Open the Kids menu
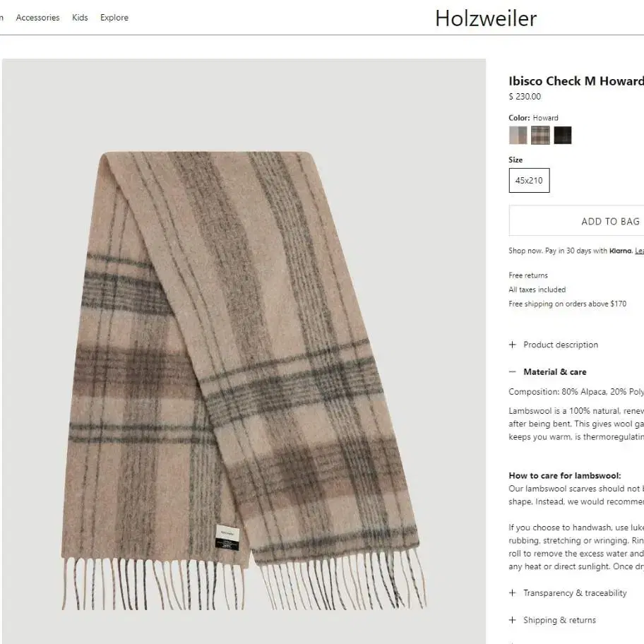Screen dimensions: 644x644 click(80, 18)
